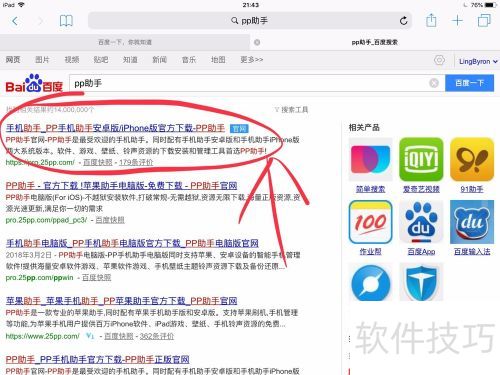
Task: Click the 百度输入法 app icon
Action: (x=472, y=222)
